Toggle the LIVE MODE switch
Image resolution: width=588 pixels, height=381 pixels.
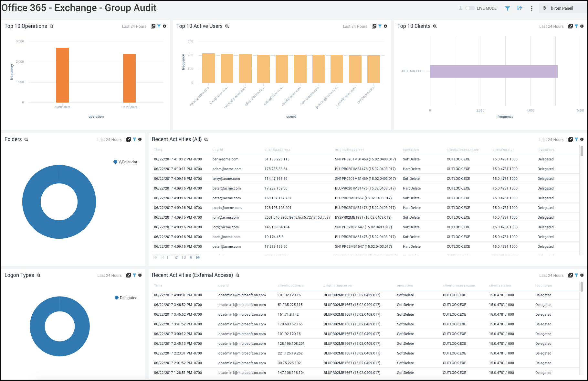469,8
